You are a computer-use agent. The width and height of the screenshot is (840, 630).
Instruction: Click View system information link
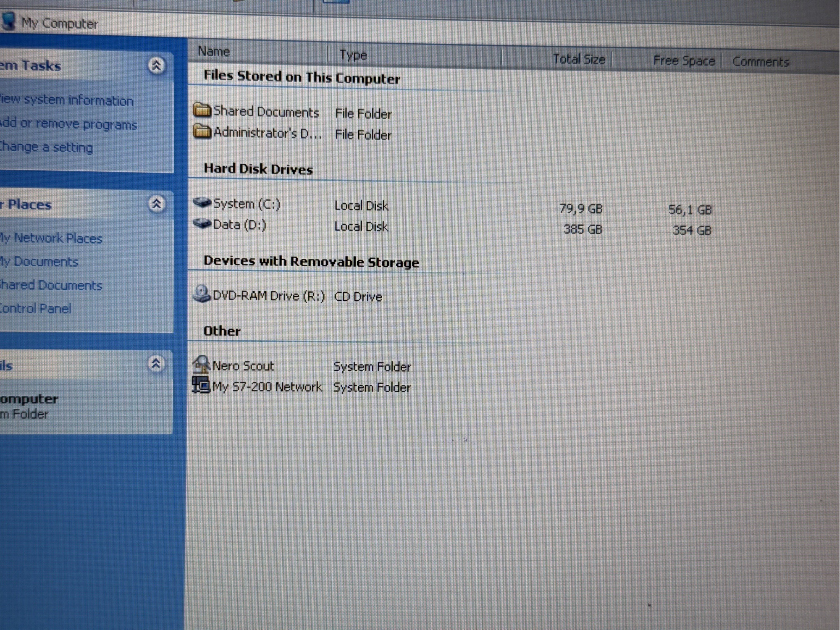coord(67,100)
